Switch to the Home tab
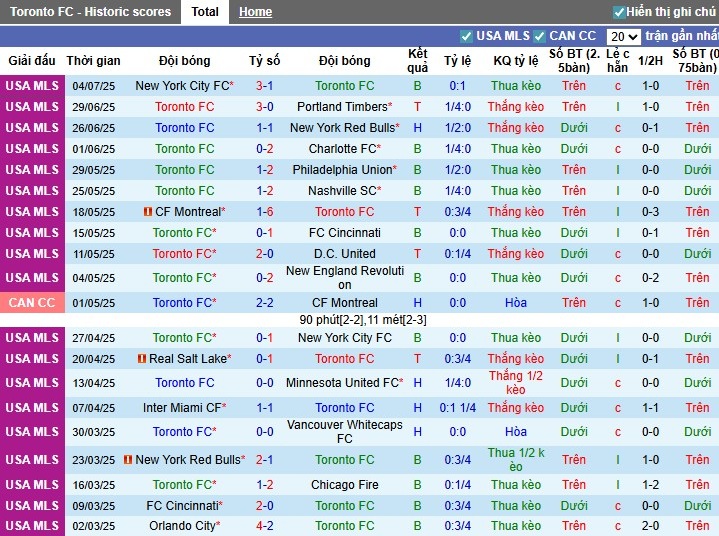Viewport: 719px width, 536px height. 256,12
